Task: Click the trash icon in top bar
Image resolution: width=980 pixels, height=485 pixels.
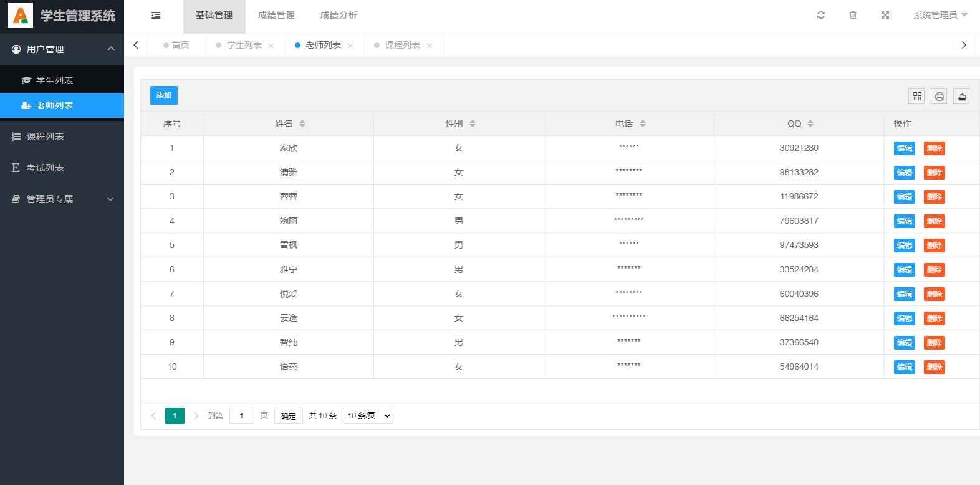Action: (x=853, y=16)
